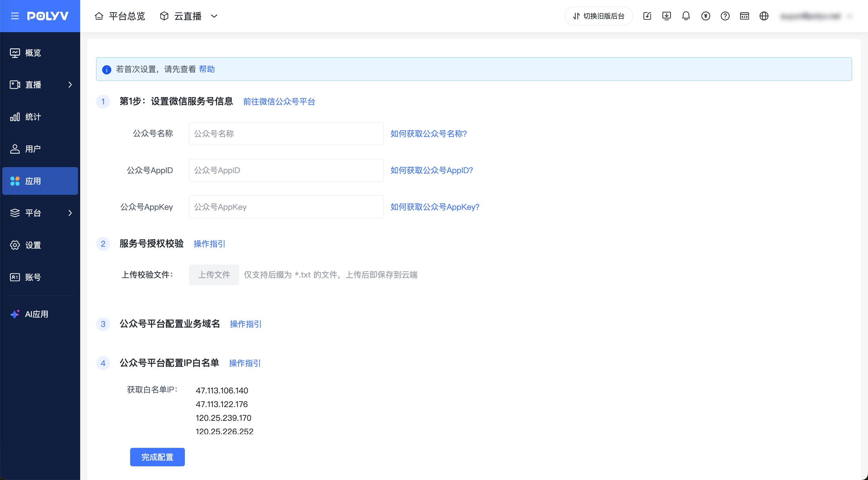Open the 云直播 product dropdown
The image size is (868, 480).
click(189, 16)
